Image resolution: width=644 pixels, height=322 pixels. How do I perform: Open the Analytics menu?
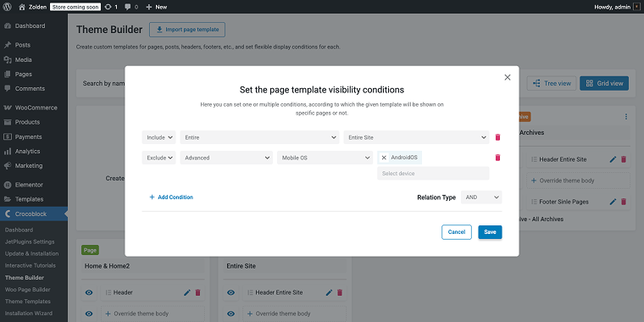coord(27,151)
